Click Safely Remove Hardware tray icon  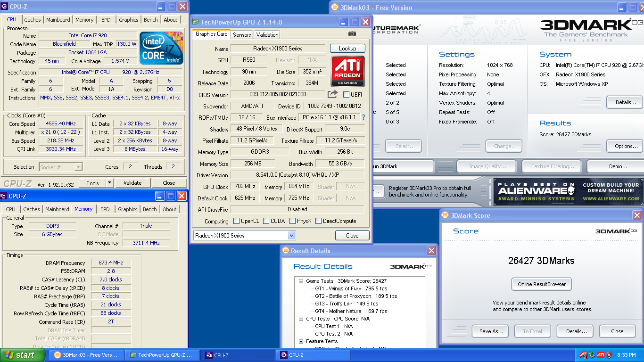click(x=592, y=355)
